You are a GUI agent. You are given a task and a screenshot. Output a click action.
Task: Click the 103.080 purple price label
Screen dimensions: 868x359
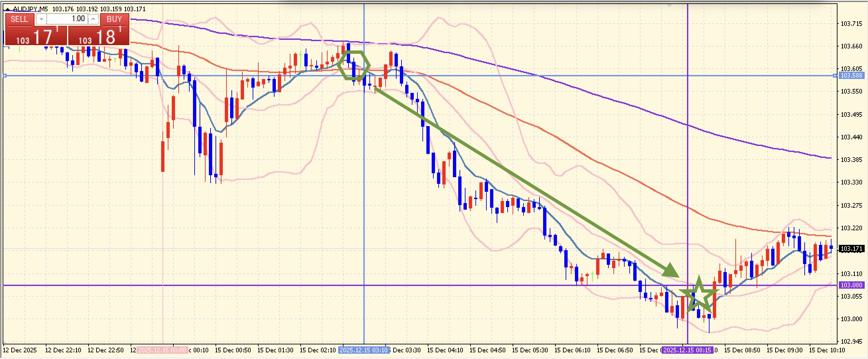[x=851, y=285]
